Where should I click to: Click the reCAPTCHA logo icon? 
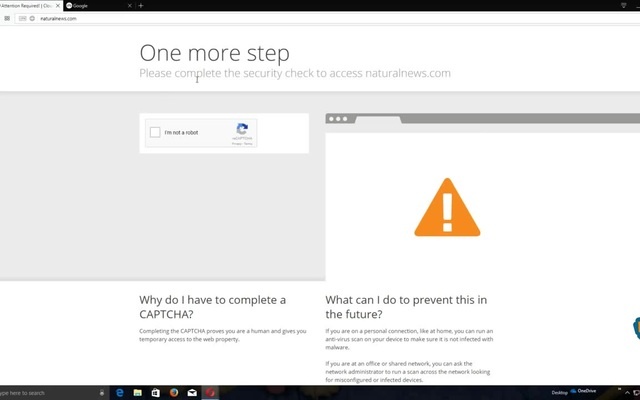(x=242, y=129)
